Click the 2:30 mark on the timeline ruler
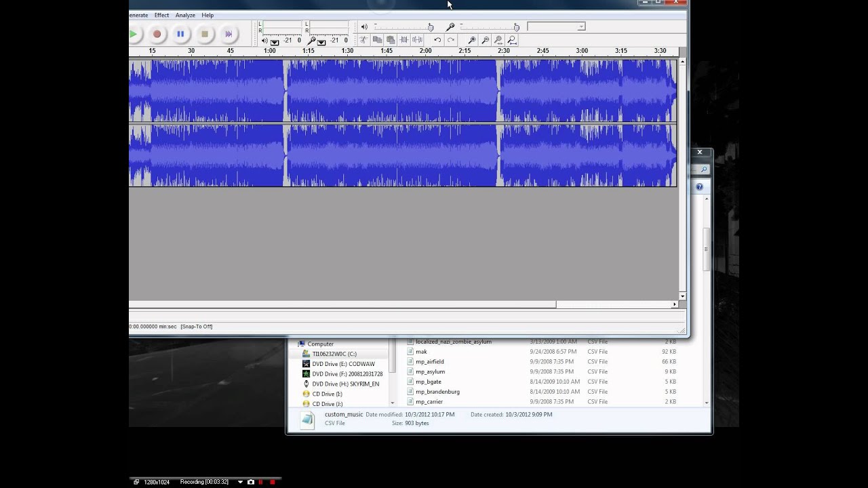Screen dimensions: 868x488 click(504, 51)
